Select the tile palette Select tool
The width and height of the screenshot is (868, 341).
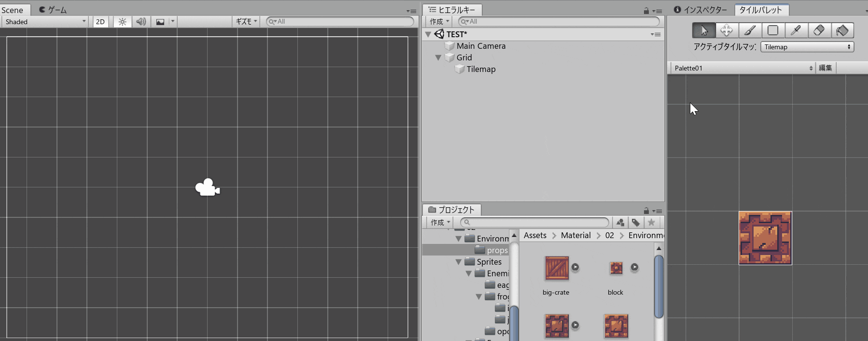(704, 30)
